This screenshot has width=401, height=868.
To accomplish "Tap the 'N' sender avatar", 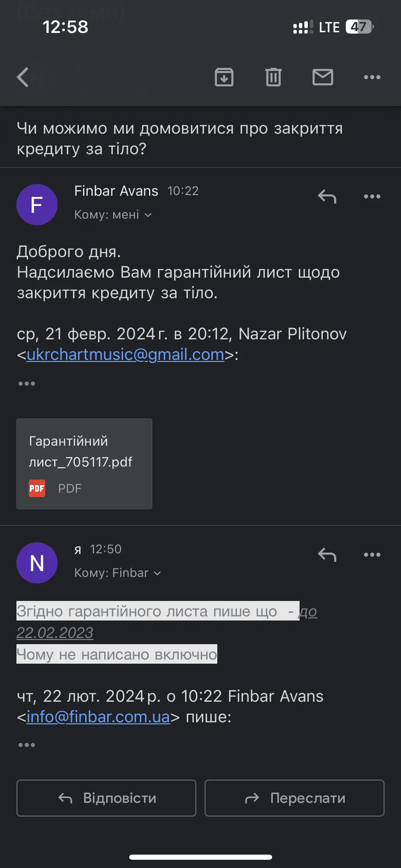I will click(37, 563).
